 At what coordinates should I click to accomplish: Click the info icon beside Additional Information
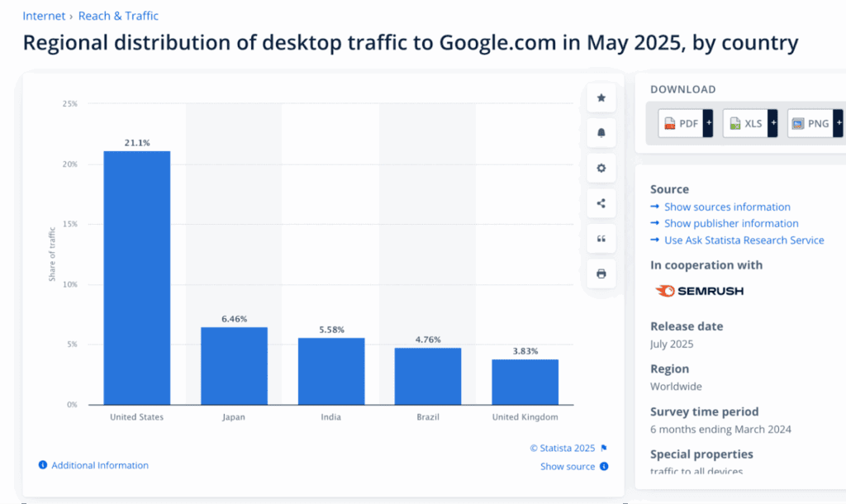(42, 465)
